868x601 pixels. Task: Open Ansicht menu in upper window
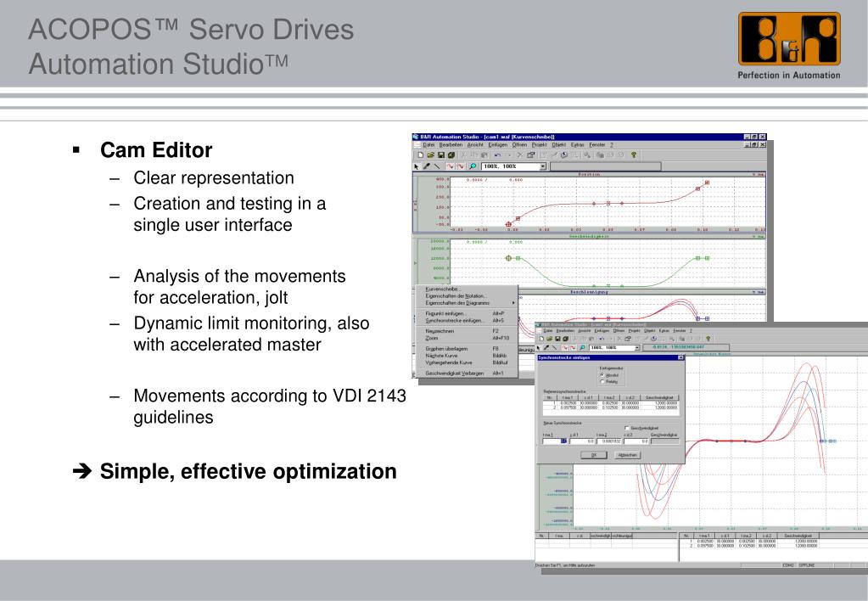[475, 144]
